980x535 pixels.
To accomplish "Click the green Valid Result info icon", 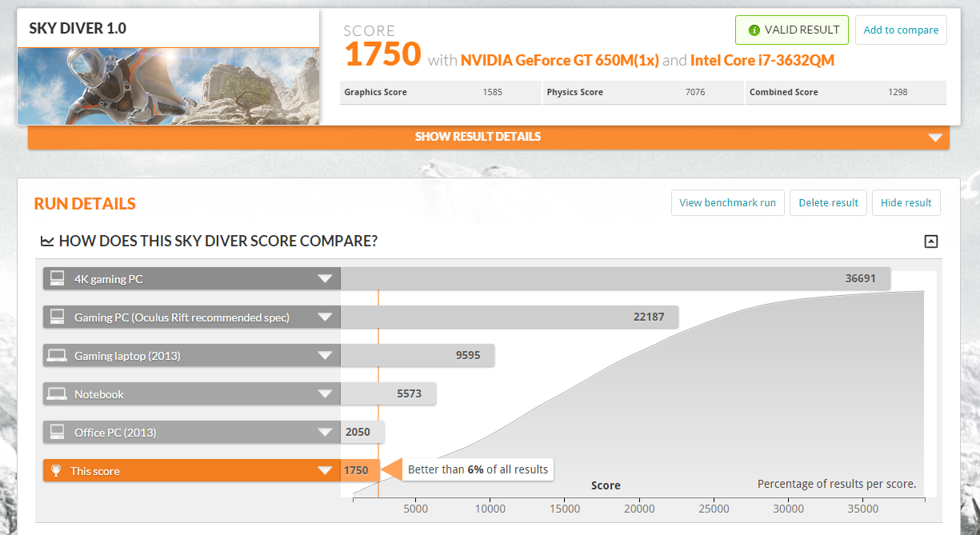I will coord(754,30).
